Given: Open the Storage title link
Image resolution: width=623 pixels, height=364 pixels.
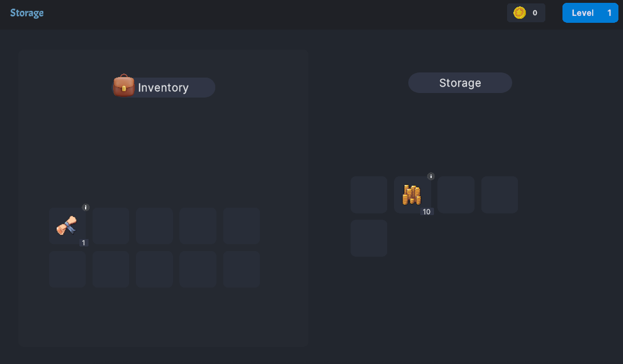Looking at the screenshot, I should point(27,13).
